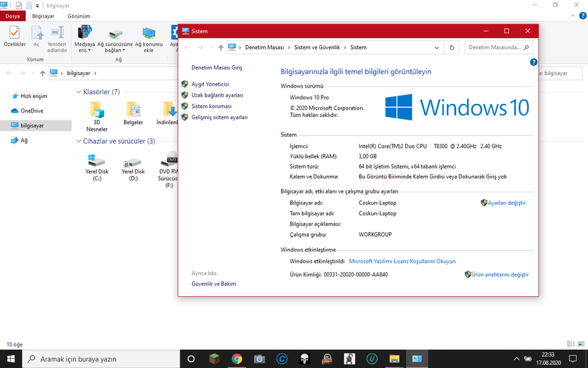Viewport: 588px width, 368px height.
Task: Select bilgisayar in the navigation pane
Action: pyautogui.click(x=32, y=125)
